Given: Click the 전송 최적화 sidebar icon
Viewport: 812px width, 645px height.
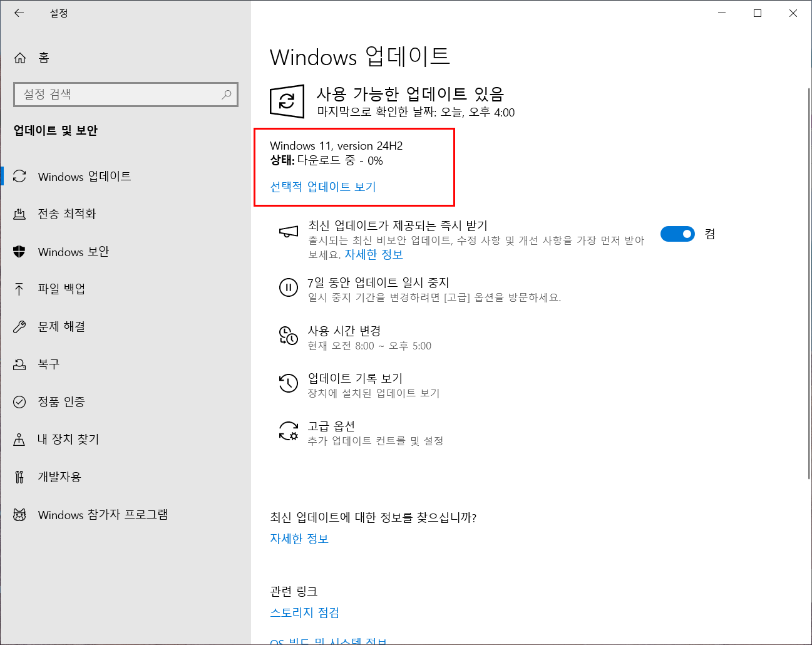Looking at the screenshot, I should click(19, 214).
